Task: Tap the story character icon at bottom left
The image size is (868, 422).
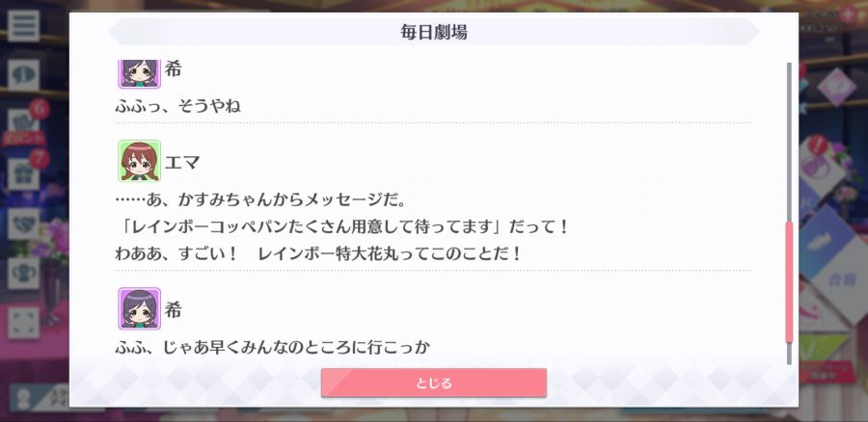Action: point(23,398)
